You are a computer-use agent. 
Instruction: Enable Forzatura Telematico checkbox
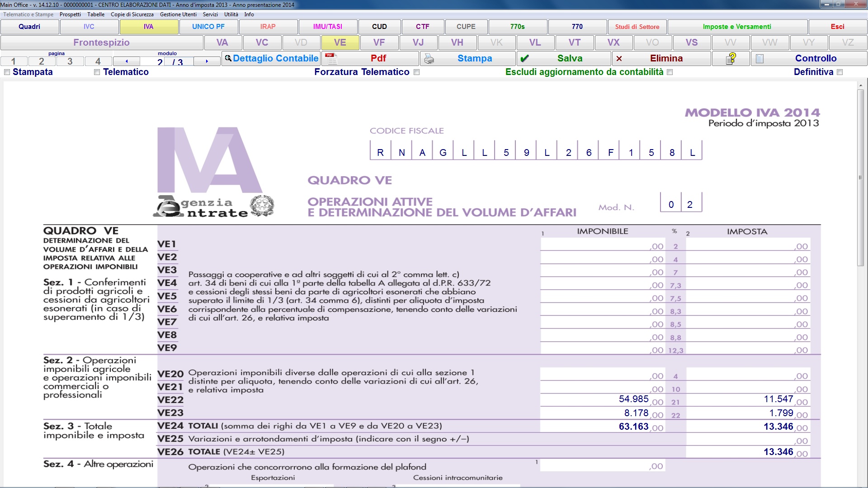(417, 72)
